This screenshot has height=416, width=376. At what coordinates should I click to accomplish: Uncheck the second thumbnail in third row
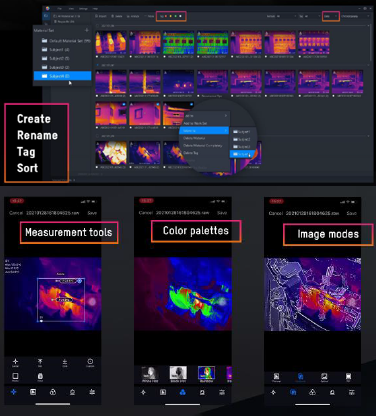point(158,105)
